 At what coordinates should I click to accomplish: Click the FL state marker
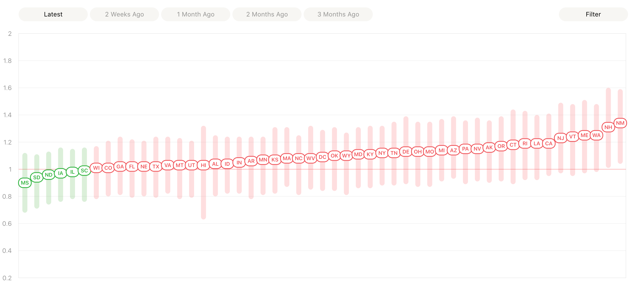tap(132, 167)
